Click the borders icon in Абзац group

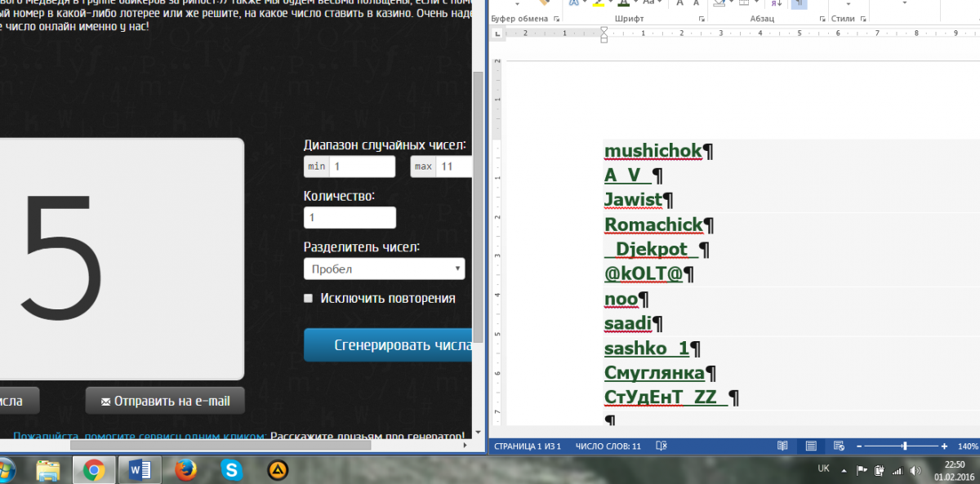[744, 3]
